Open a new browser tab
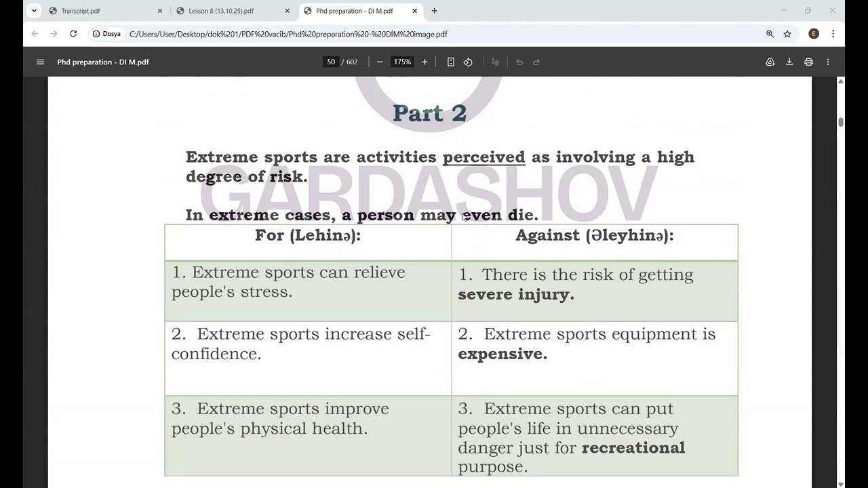The height and width of the screenshot is (488, 868). coord(435,11)
